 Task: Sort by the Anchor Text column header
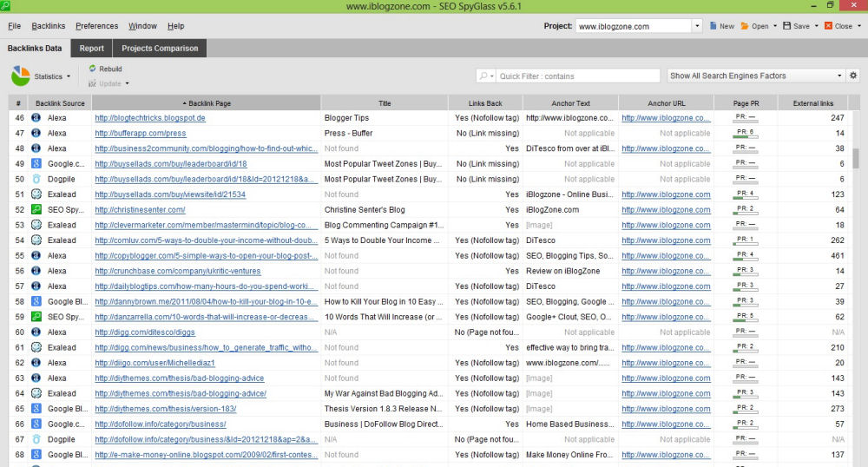pos(570,103)
